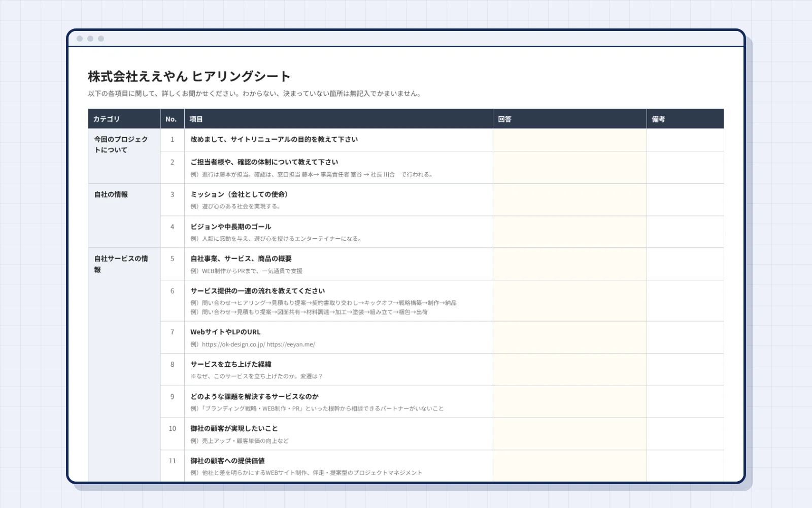This screenshot has width=812, height=508.
Task: Select the カテゴリ column header
Action: point(124,119)
